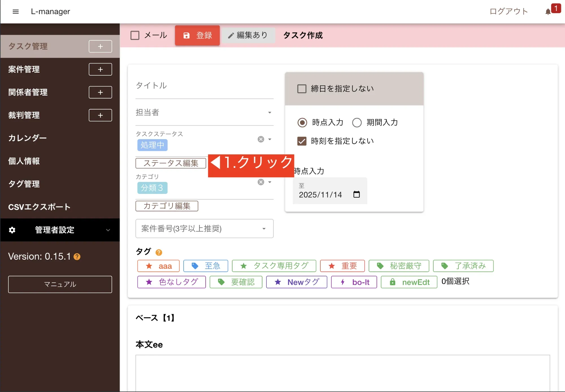Image resolution: width=565 pixels, height=392 pixels.
Task: Open the 案件番号 combo box dropdown
Action: pos(264,229)
